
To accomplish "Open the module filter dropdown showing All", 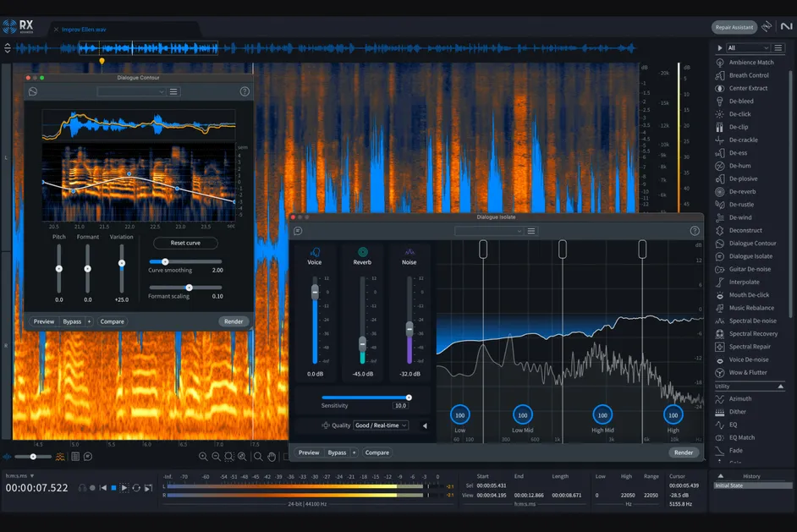I will tap(748, 47).
